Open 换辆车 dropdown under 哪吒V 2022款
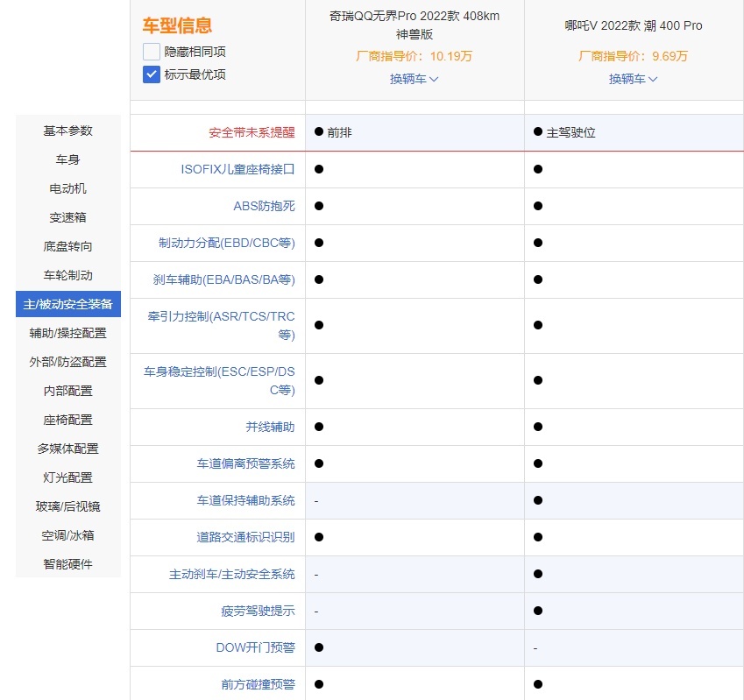 [634, 79]
